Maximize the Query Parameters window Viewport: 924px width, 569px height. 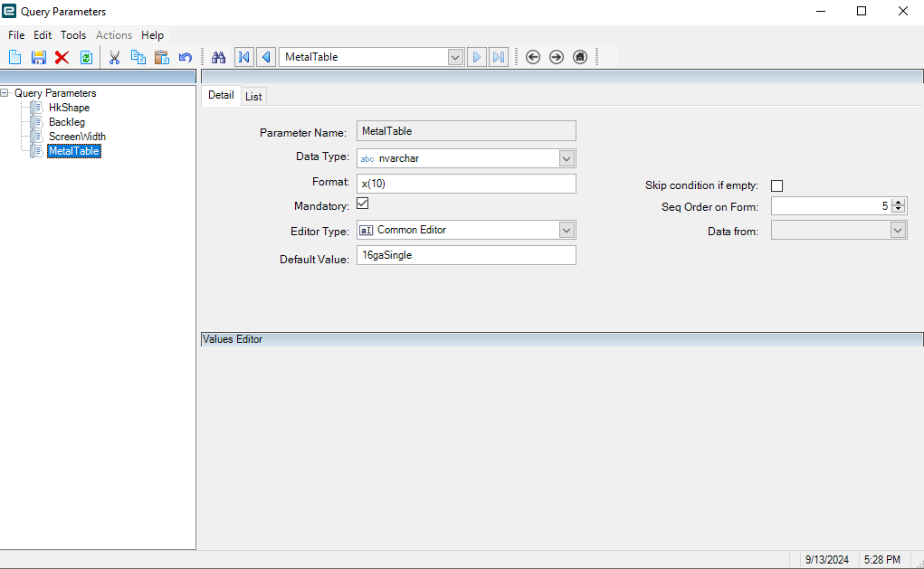(x=862, y=11)
